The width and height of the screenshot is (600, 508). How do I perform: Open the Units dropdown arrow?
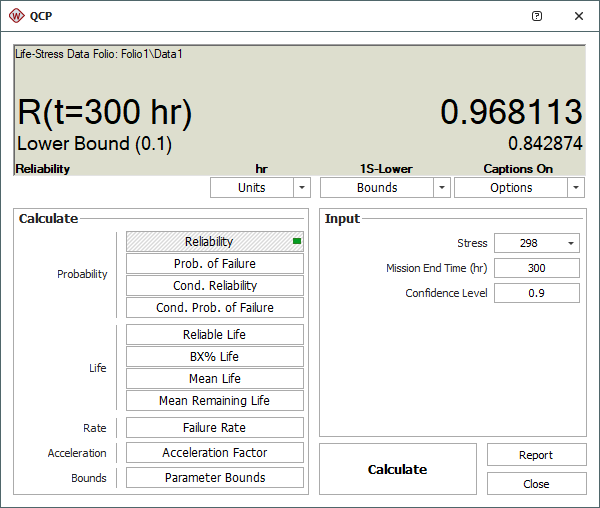(x=301, y=188)
